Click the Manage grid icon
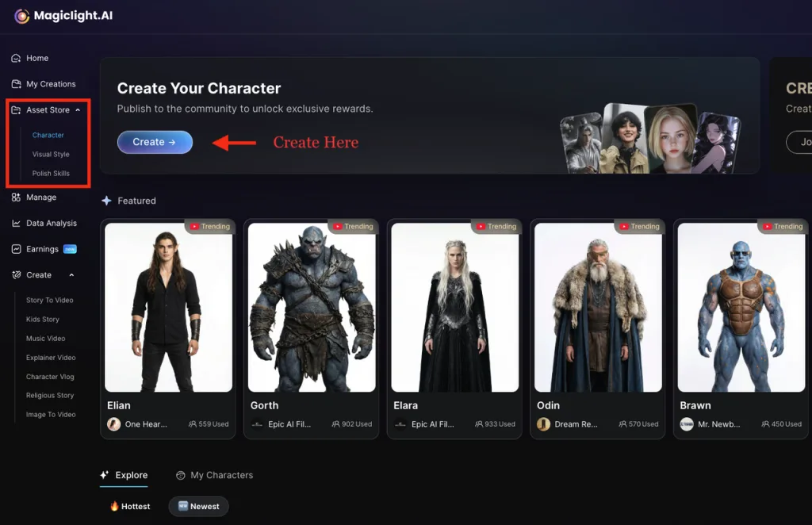This screenshot has width=812, height=525. [x=16, y=197]
